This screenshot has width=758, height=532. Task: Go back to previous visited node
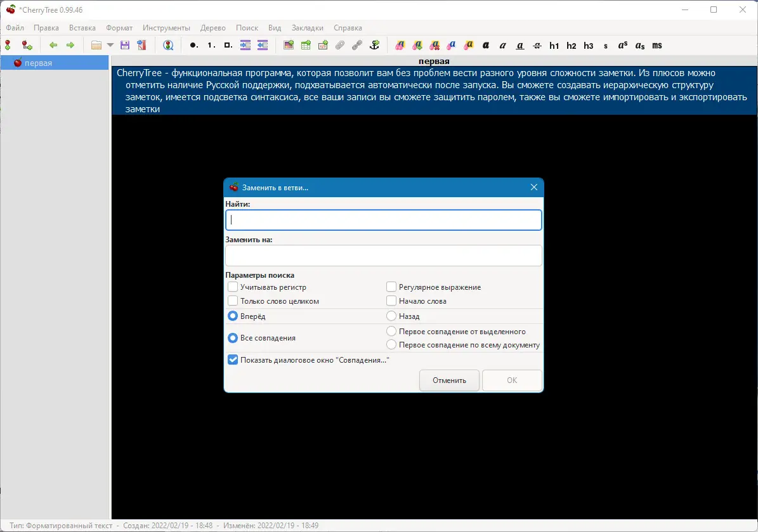tap(53, 46)
